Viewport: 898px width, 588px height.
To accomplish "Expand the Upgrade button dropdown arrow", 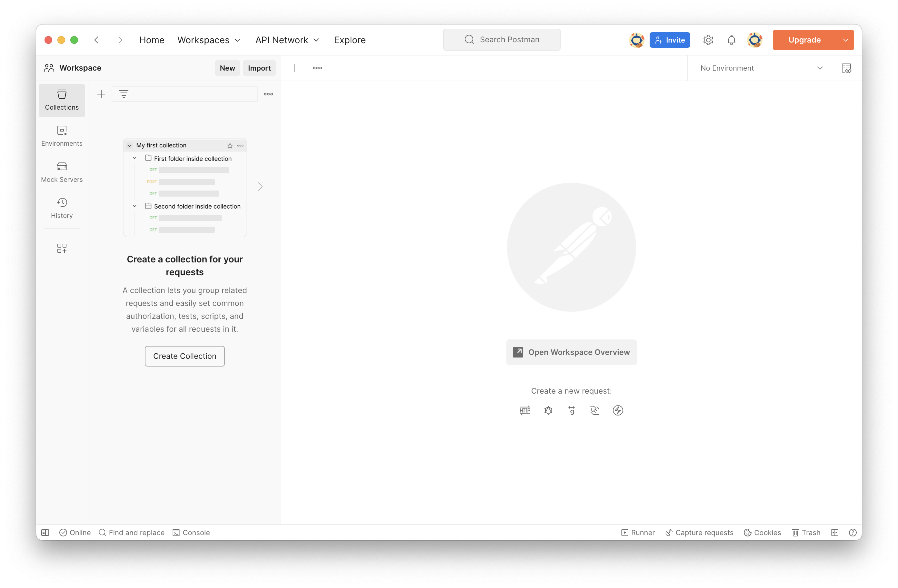I will (845, 40).
